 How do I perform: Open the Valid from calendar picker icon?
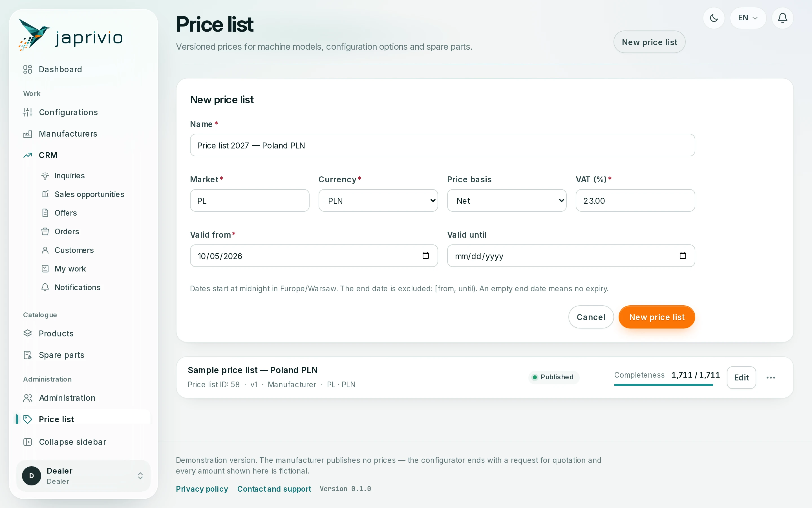click(425, 256)
